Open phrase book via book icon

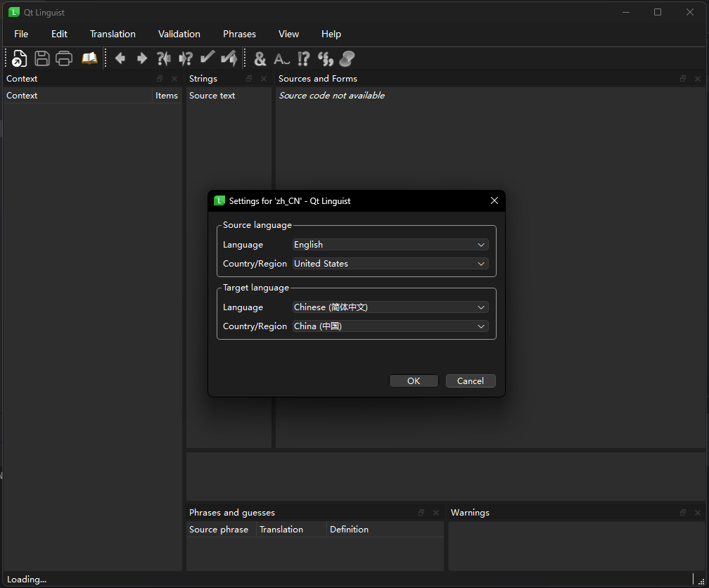tap(89, 58)
